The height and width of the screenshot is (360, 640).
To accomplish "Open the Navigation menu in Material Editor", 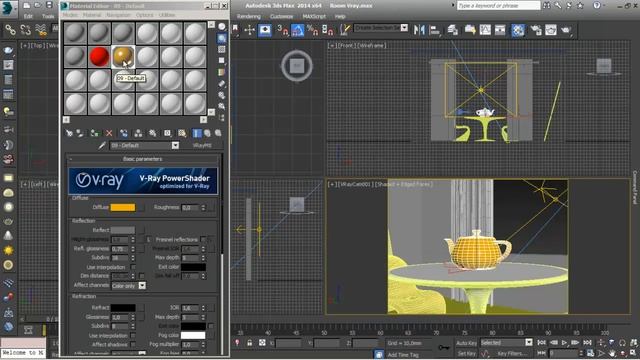I will 118,15.
